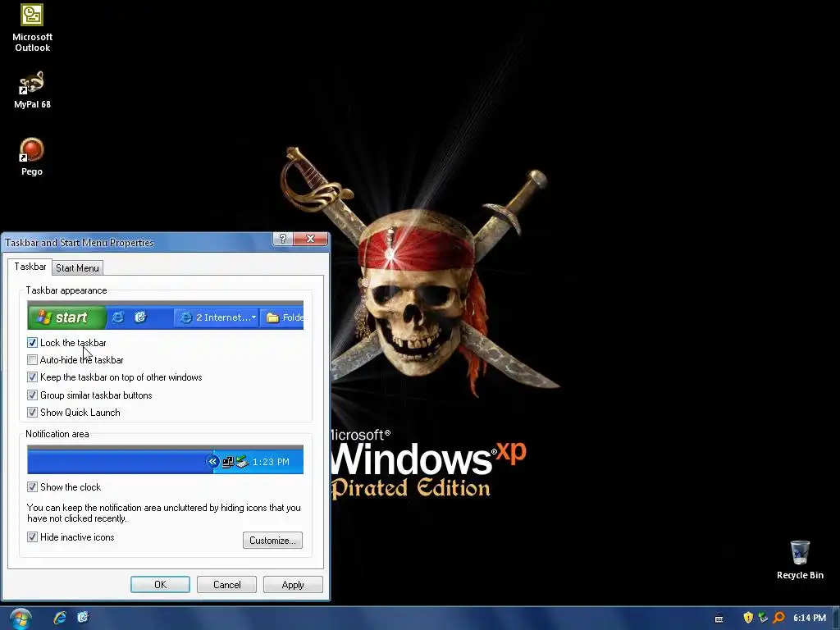Open the Microsoft Outlook desktop icon
The width and height of the screenshot is (840, 630).
(32, 28)
